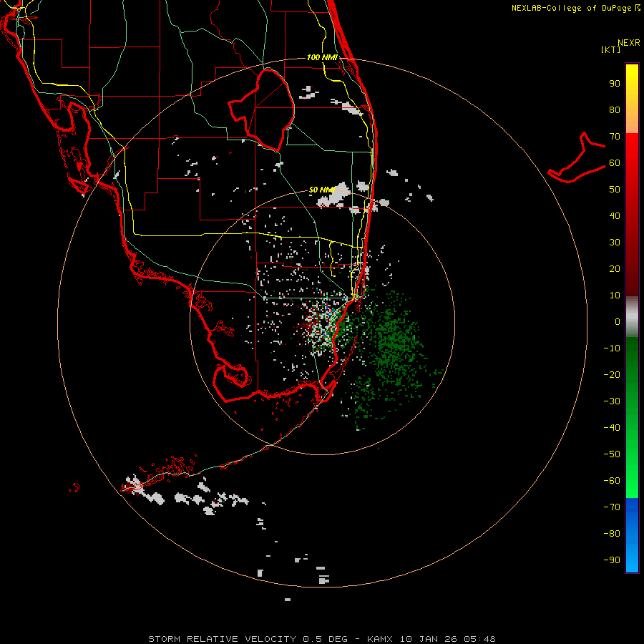Click the -20 value on velocity scale
The image size is (644, 644).
point(612,375)
